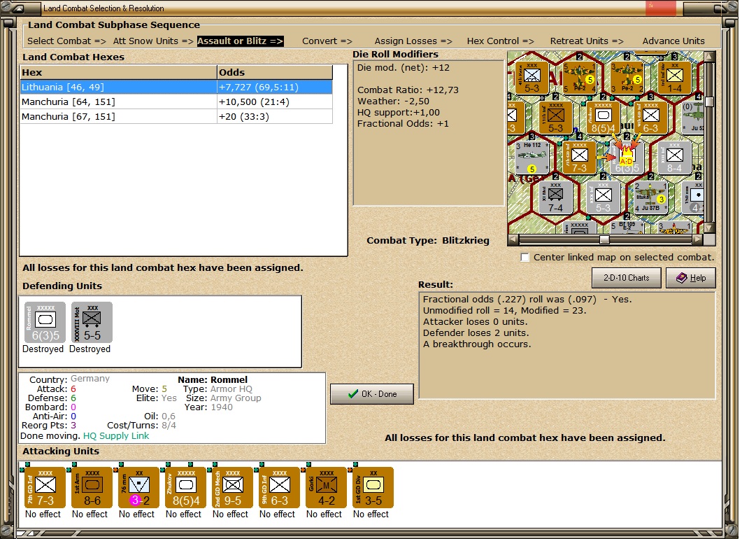Screen dimensions: 756x539
Task: Select the 1st Arm 8-6 attacking unit
Action: pyautogui.click(x=92, y=487)
